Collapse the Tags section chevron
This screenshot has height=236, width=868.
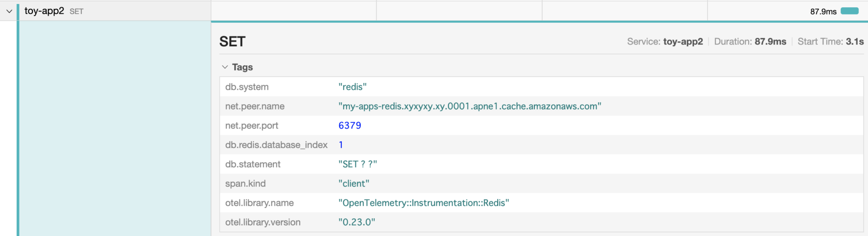coord(225,67)
